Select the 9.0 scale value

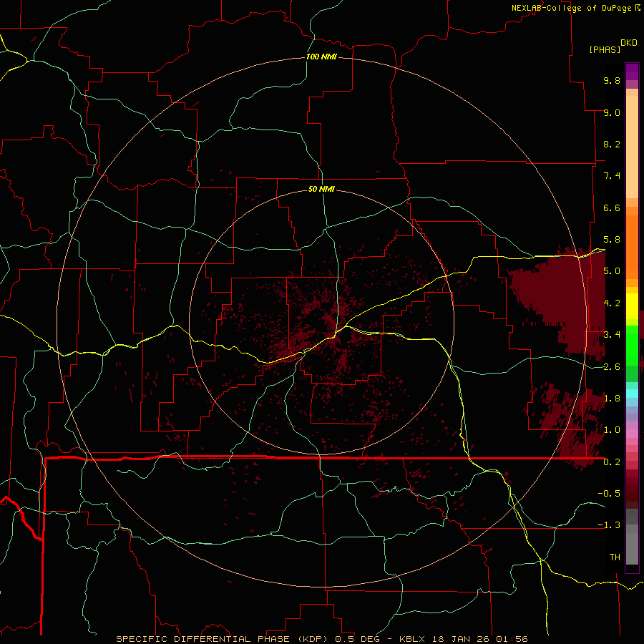612,112
